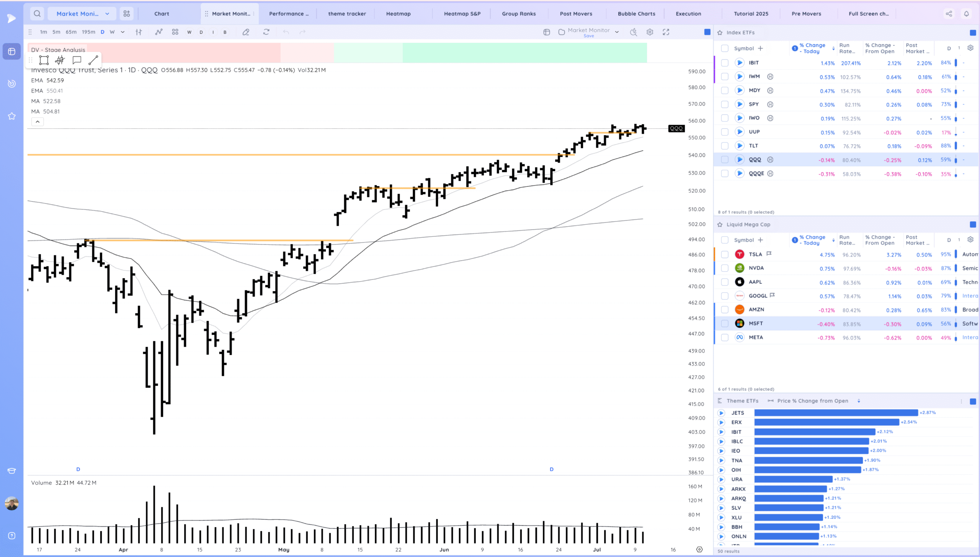Collapse the indicator legend chevron

(38, 122)
